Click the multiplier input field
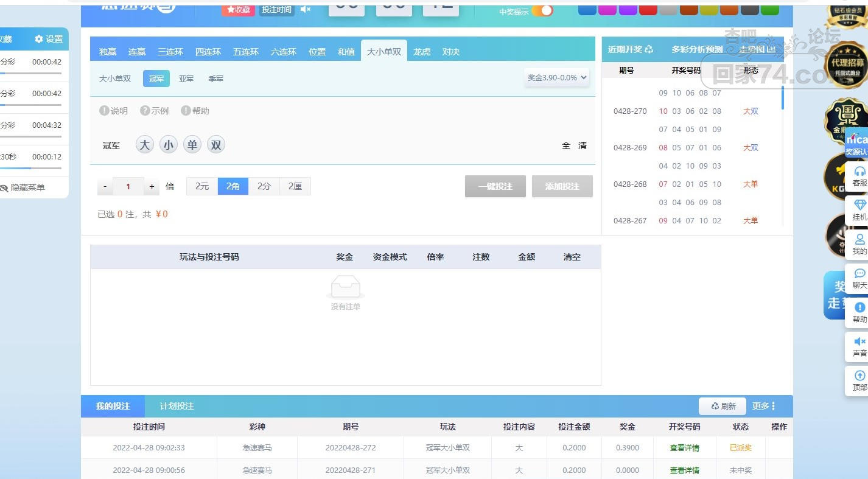 pyautogui.click(x=128, y=186)
